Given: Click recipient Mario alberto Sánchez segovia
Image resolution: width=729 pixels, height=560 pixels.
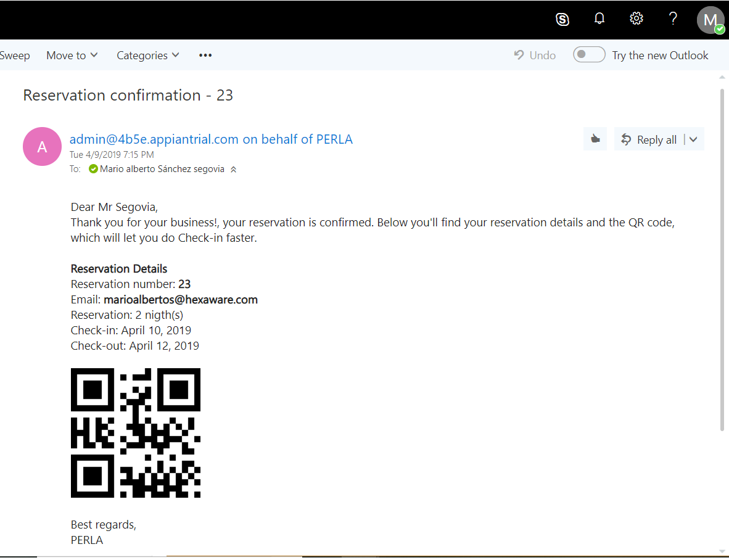Looking at the screenshot, I should tap(162, 169).
